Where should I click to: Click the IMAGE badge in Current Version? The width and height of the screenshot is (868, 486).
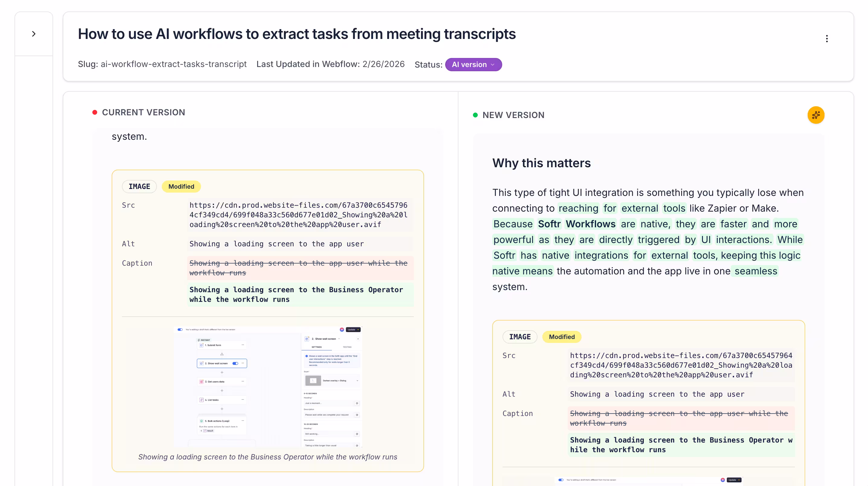point(139,186)
